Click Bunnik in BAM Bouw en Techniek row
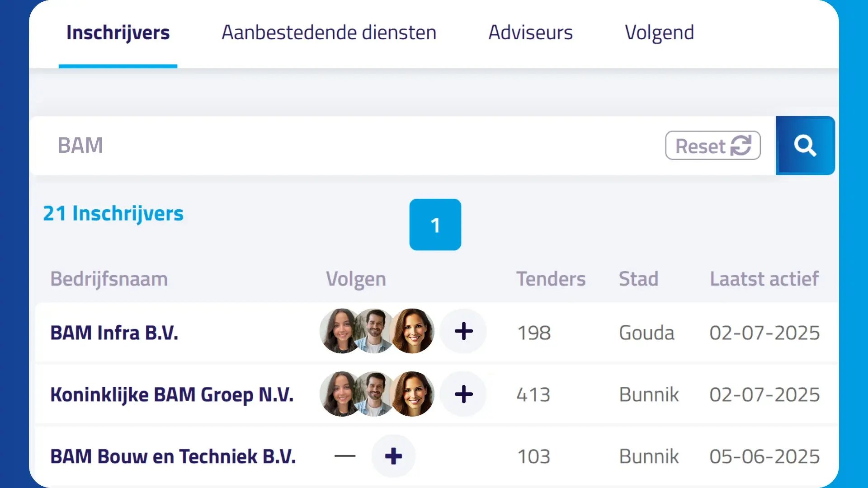The height and width of the screenshot is (488, 868). pyautogui.click(x=649, y=456)
